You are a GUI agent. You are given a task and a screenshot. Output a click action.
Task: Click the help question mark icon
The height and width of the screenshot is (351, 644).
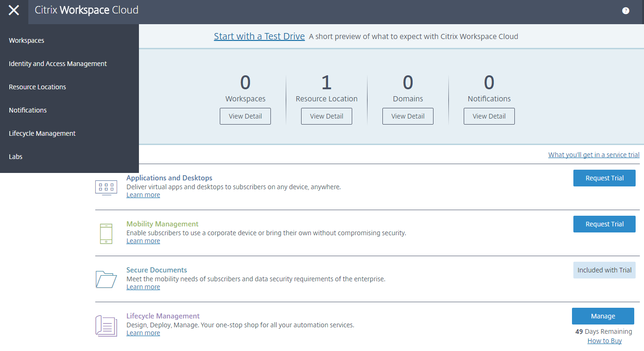tap(625, 11)
